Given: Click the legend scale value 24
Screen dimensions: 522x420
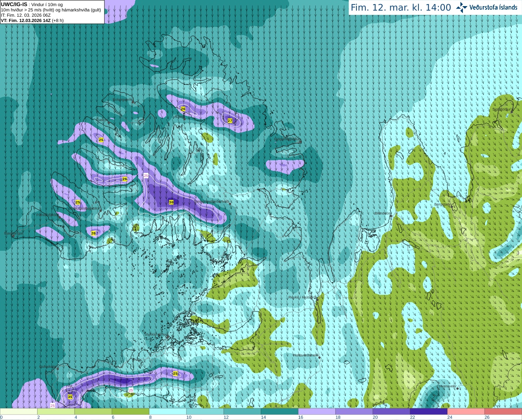Looking at the screenshot, I should (x=449, y=417).
